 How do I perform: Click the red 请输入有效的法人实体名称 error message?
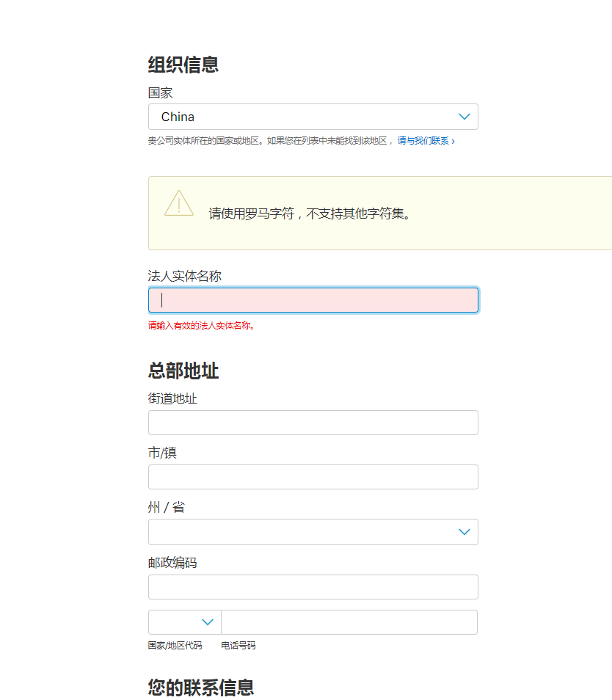[202, 326]
